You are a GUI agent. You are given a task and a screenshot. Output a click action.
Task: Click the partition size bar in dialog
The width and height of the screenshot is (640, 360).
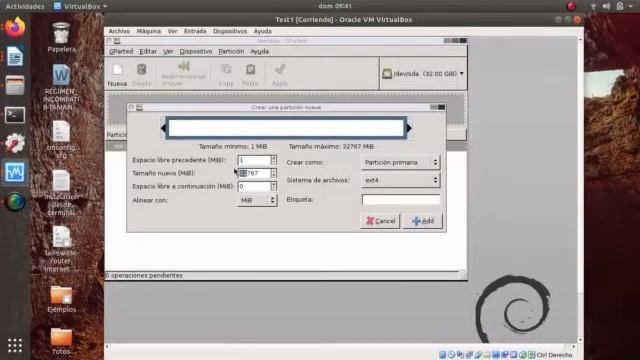click(x=286, y=128)
